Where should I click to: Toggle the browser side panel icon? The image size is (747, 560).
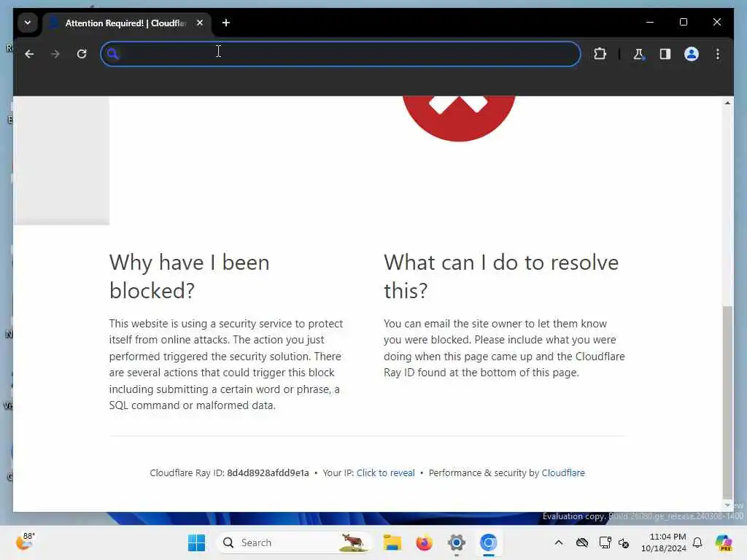pyautogui.click(x=665, y=54)
